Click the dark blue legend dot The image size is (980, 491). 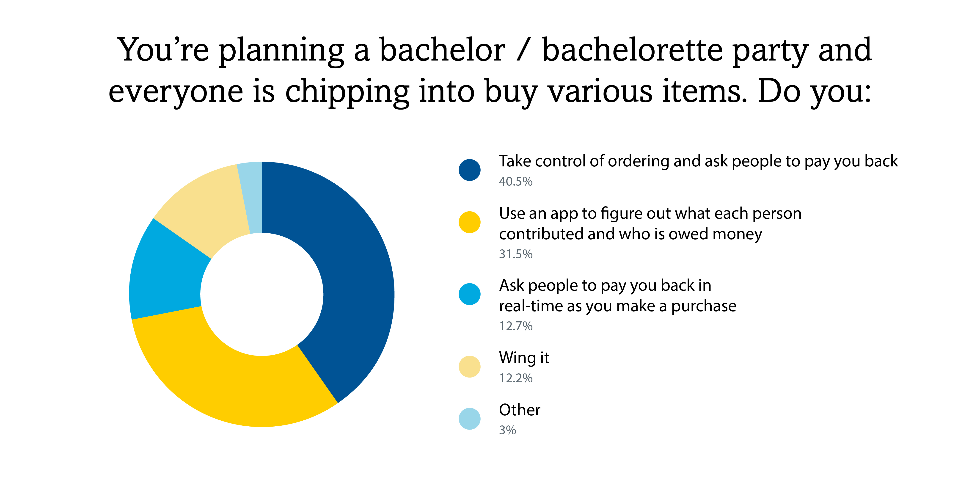point(469,170)
